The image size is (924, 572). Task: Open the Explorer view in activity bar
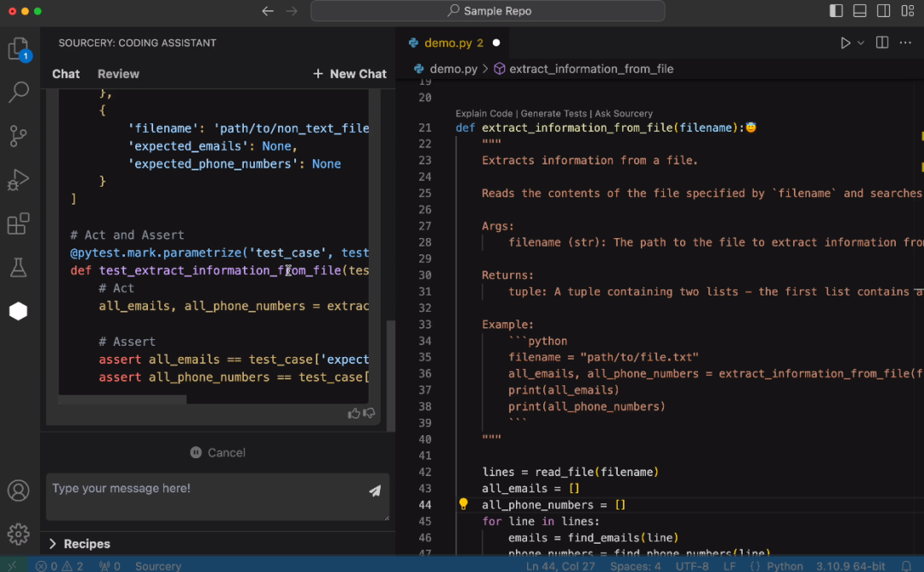[18, 49]
